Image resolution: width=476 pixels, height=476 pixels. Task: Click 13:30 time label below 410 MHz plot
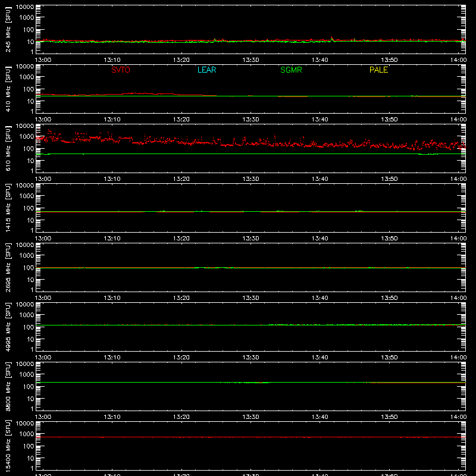click(250, 120)
